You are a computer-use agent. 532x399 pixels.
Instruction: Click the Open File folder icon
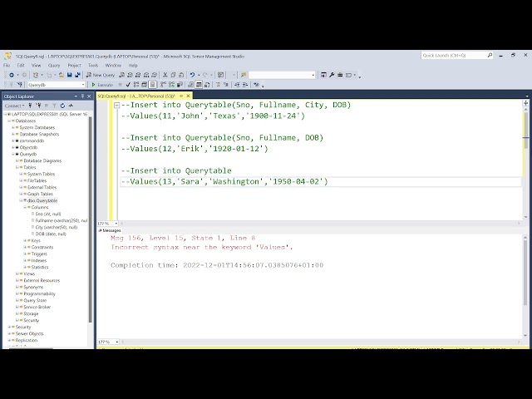[x=62, y=75]
